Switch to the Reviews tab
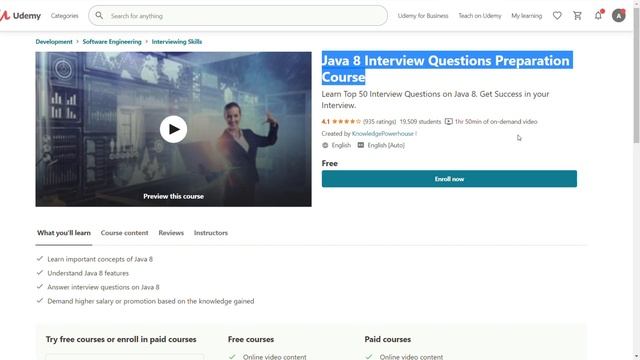640x360 pixels. [x=171, y=233]
